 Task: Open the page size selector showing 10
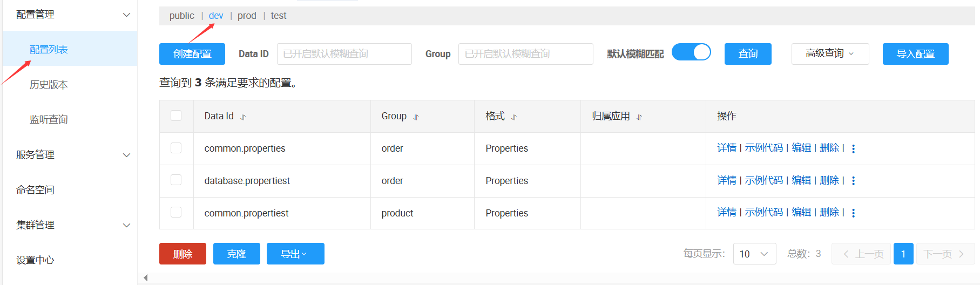[x=754, y=254]
